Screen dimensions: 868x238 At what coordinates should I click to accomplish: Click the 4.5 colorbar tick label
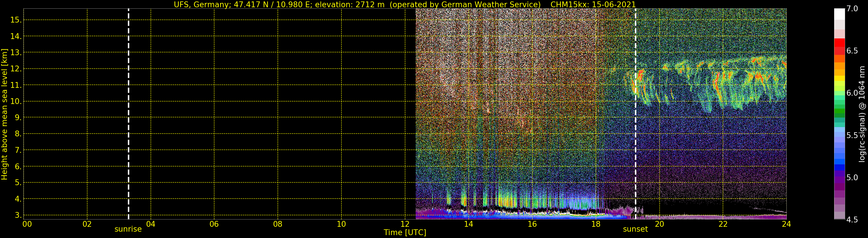(852, 220)
